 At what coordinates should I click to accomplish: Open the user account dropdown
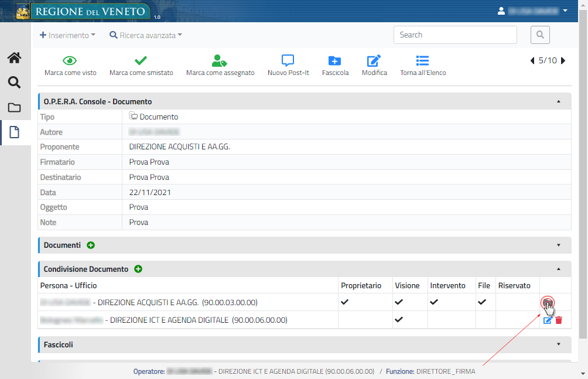[x=532, y=11]
